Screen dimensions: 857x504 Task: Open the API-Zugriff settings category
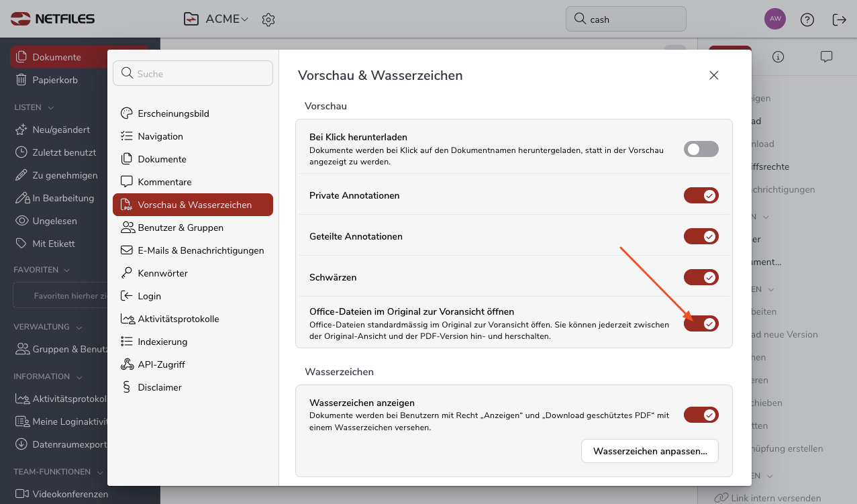(161, 364)
